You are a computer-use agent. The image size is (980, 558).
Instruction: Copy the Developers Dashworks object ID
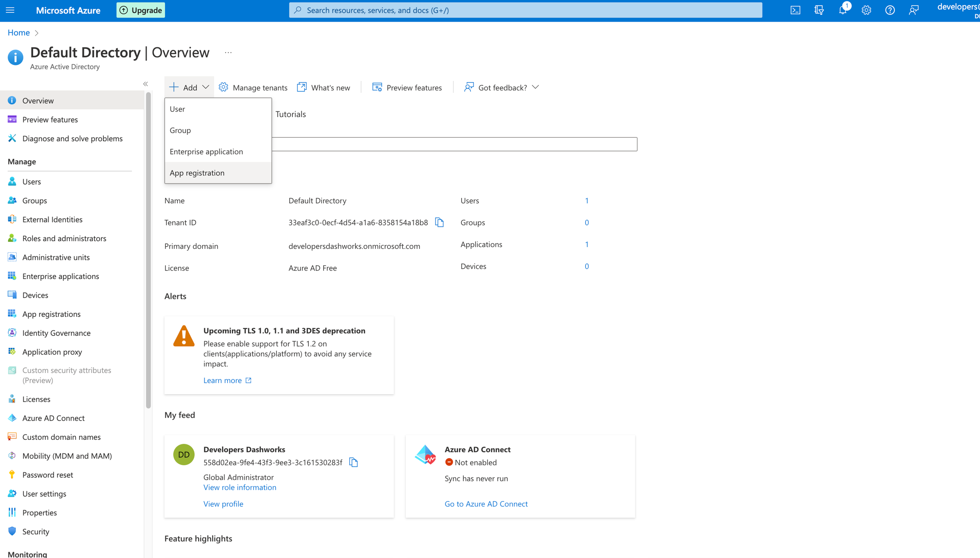click(353, 462)
